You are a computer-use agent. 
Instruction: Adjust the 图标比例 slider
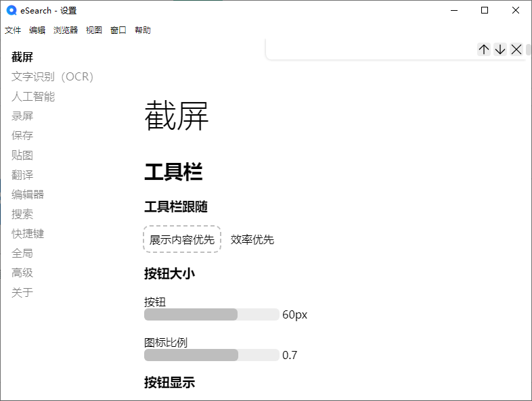click(212, 355)
